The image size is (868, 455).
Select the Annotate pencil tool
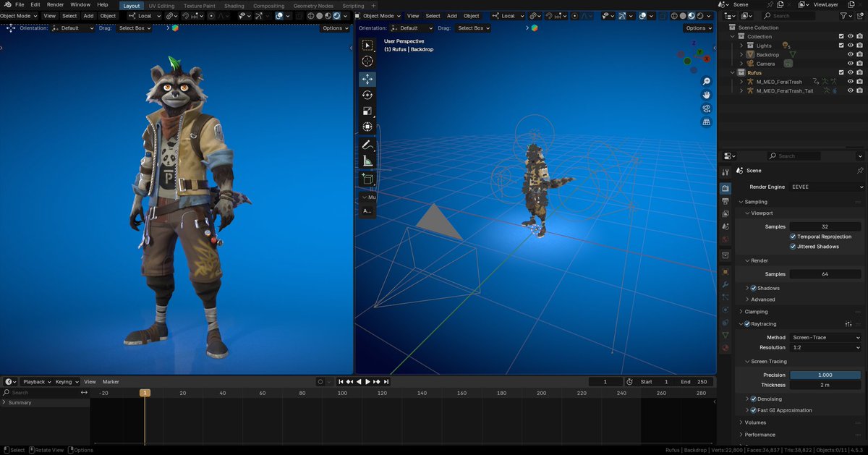pyautogui.click(x=367, y=145)
